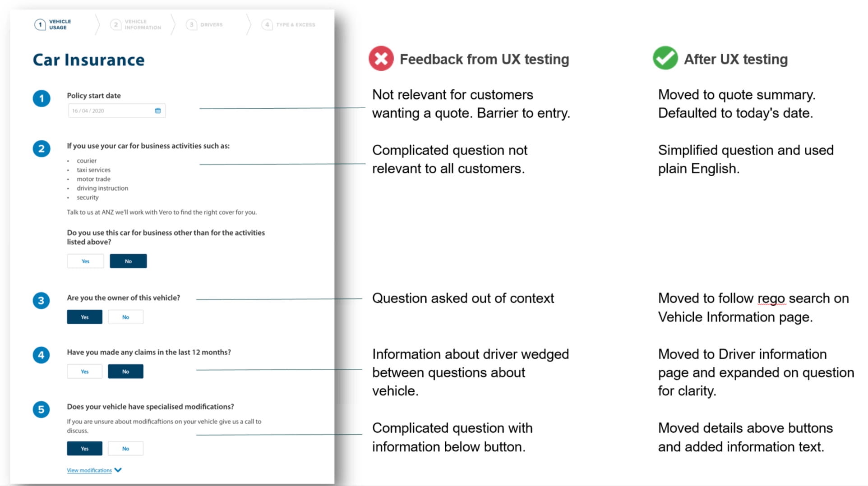868x486 pixels.
Task: Click the numbered circle 5 beside modifications question
Action: [x=42, y=409]
